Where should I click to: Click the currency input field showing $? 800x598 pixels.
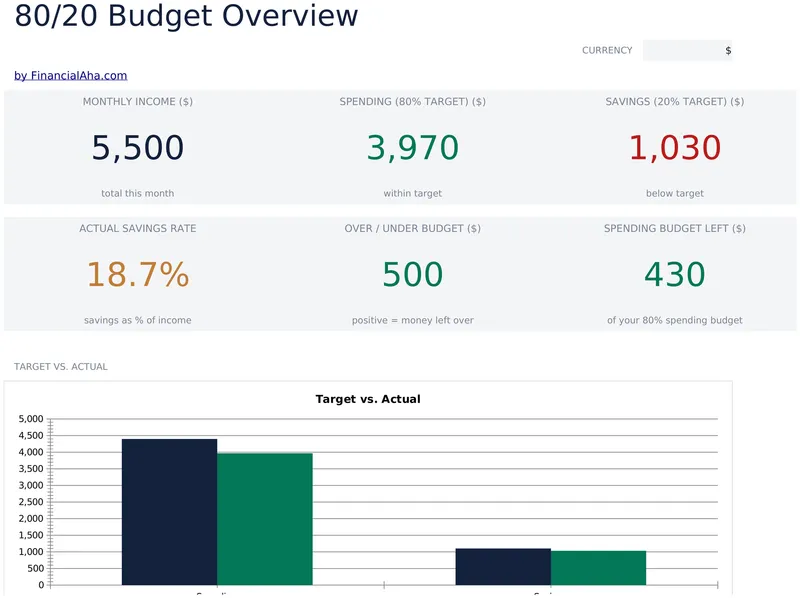pyautogui.click(x=687, y=51)
